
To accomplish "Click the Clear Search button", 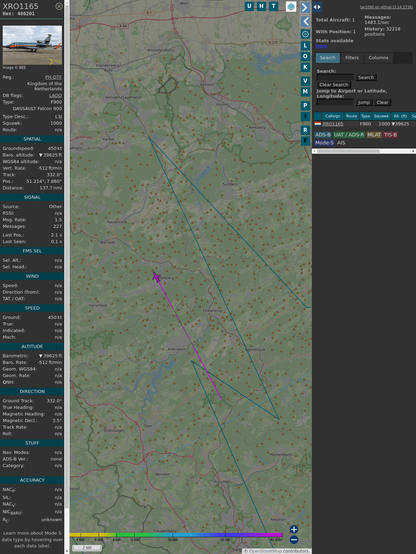I will tap(334, 85).
